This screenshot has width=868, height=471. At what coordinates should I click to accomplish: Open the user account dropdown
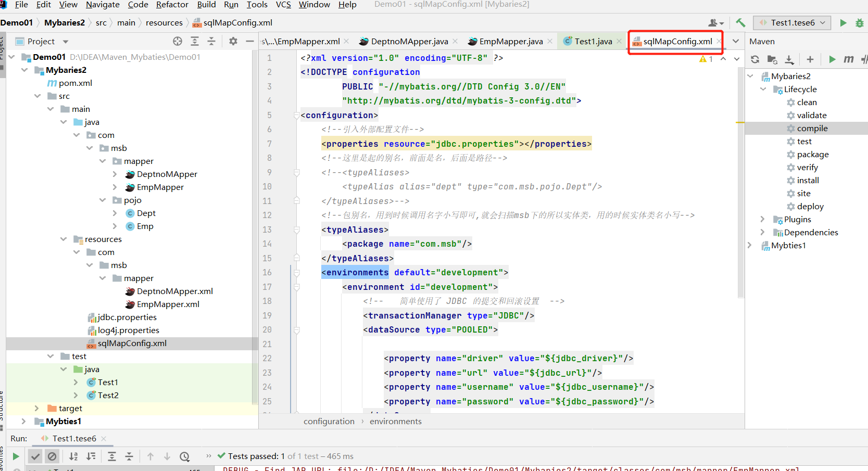coord(716,22)
